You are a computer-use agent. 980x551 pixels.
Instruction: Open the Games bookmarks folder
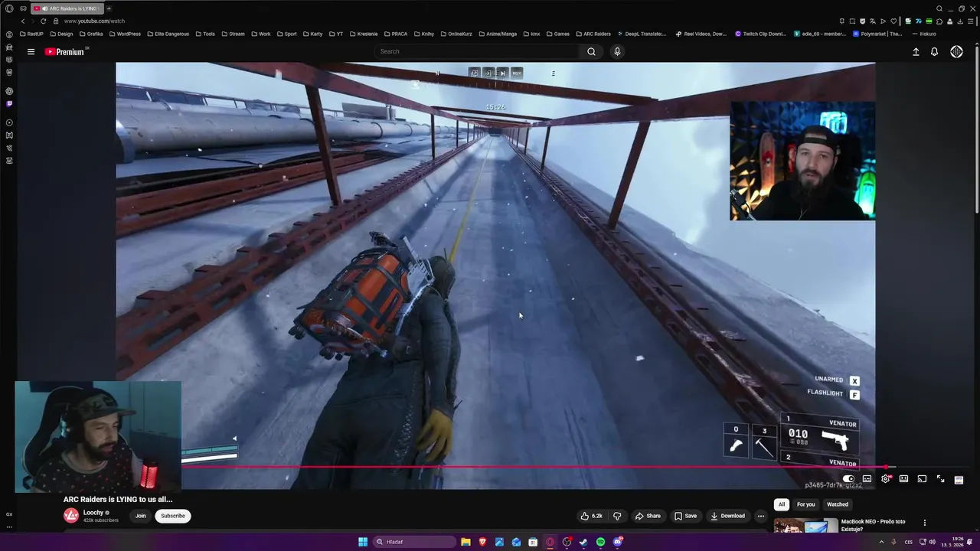point(557,34)
